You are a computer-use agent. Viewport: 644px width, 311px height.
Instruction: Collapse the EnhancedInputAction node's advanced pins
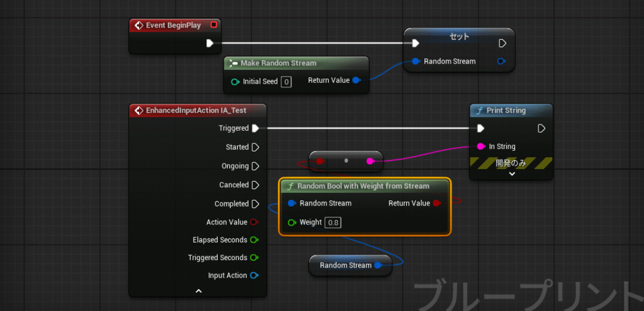click(198, 291)
